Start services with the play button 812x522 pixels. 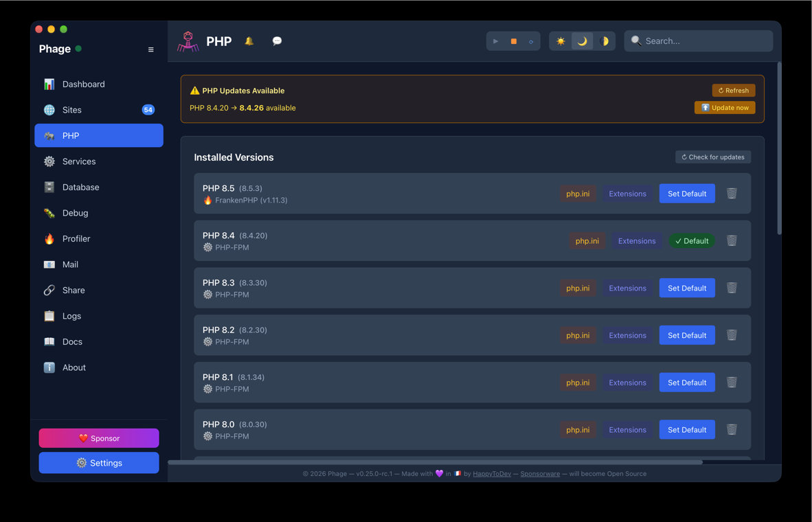pos(495,41)
